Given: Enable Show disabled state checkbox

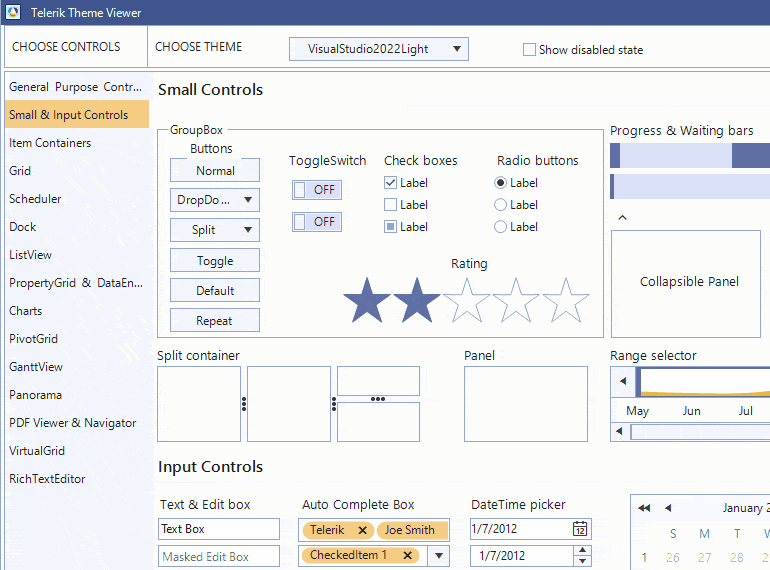Looking at the screenshot, I should (x=529, y=50).
